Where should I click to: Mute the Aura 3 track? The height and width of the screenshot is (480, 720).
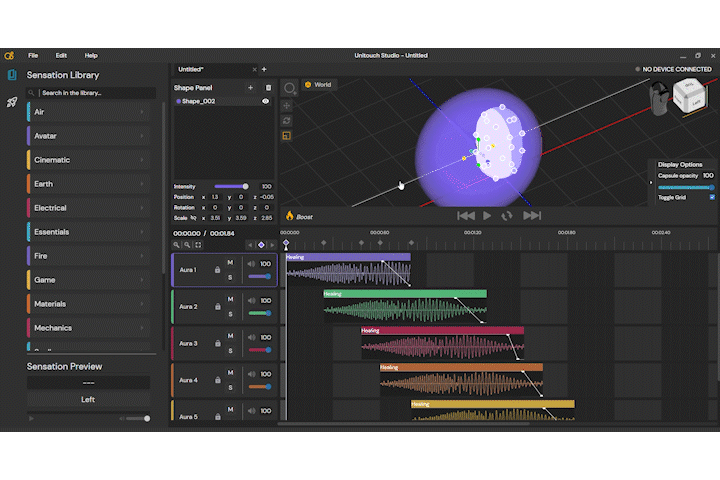tap(231, 336)
